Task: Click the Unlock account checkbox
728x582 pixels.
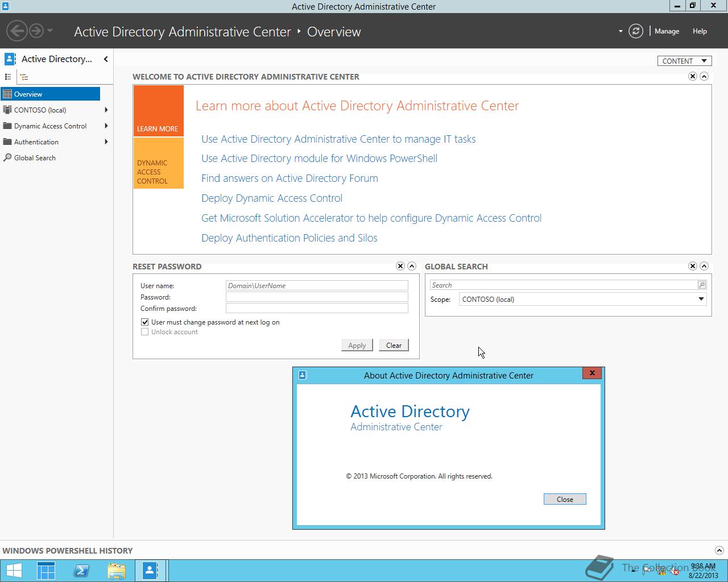Action: (144, 332)
